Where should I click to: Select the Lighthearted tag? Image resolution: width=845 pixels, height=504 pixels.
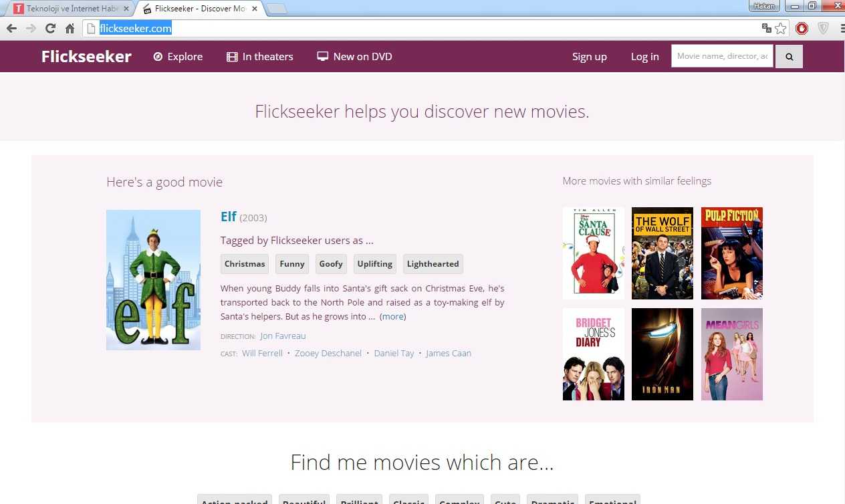pos(433,264)
